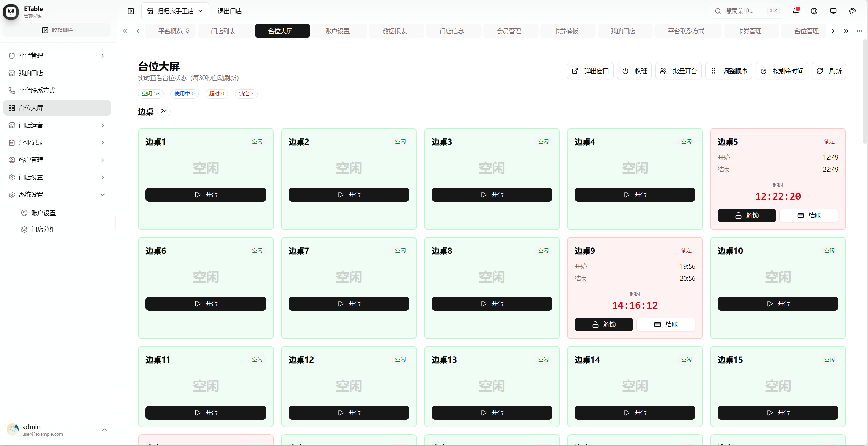
Task: Expand the 营业记录 menu chevron
Action: [x=103, y=143]
